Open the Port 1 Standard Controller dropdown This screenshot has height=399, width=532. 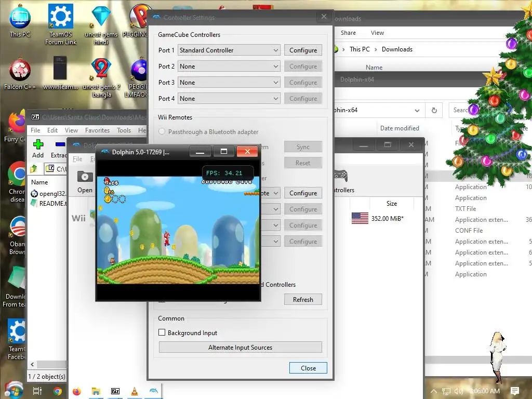tap(229, 50)
